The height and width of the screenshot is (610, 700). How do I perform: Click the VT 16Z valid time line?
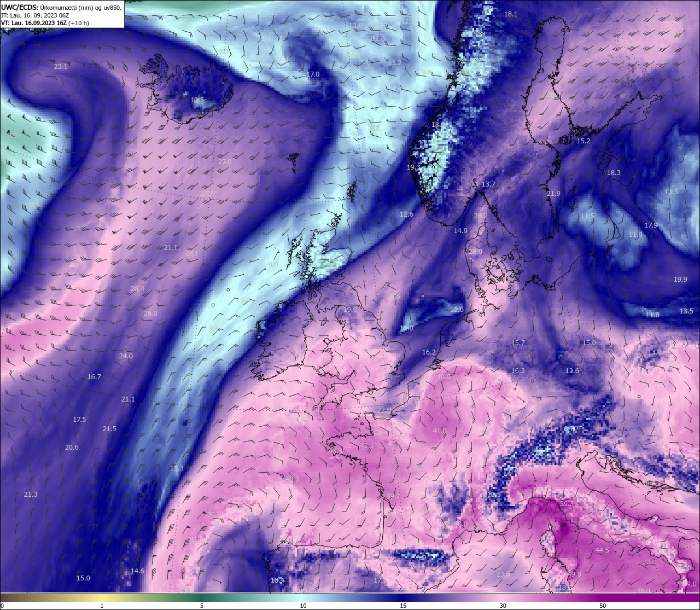point(45,23)
